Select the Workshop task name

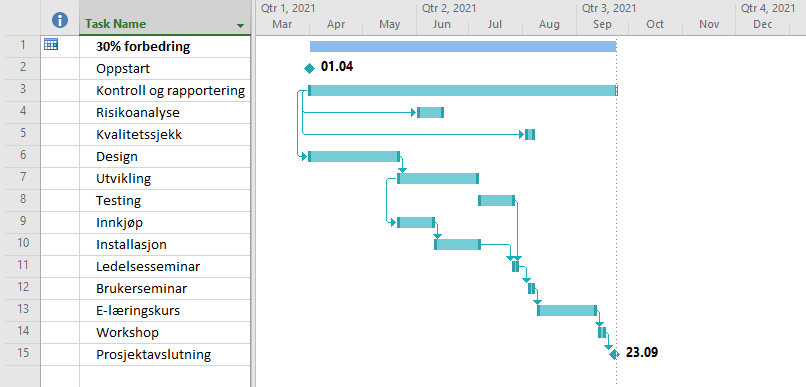[127, 333]
